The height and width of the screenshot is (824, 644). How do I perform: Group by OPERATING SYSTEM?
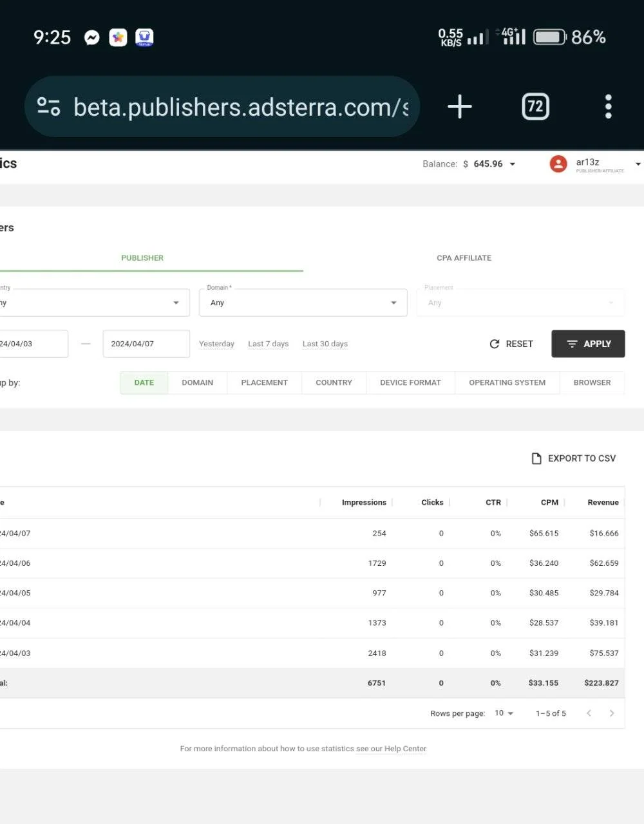pyautogui.click(x=507, y=382)
